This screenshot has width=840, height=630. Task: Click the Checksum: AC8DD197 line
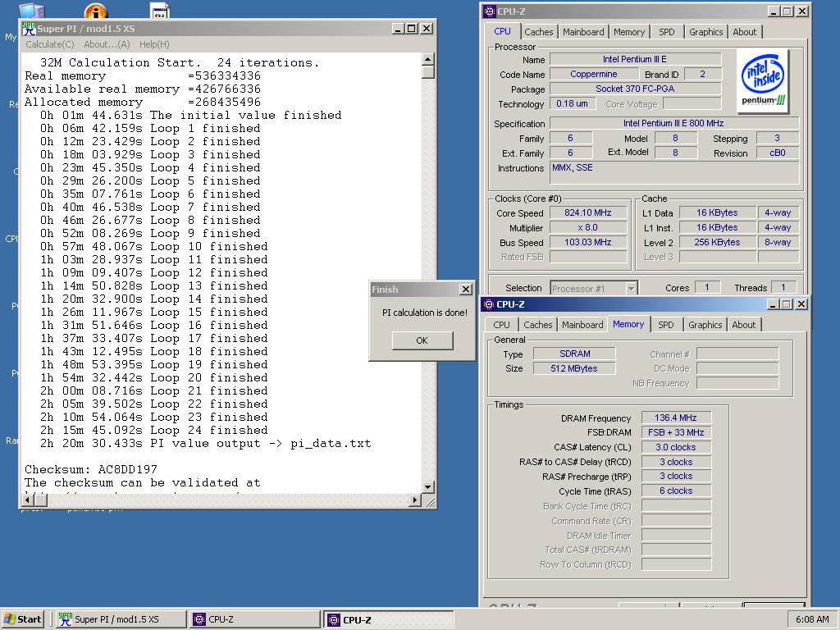91,469
